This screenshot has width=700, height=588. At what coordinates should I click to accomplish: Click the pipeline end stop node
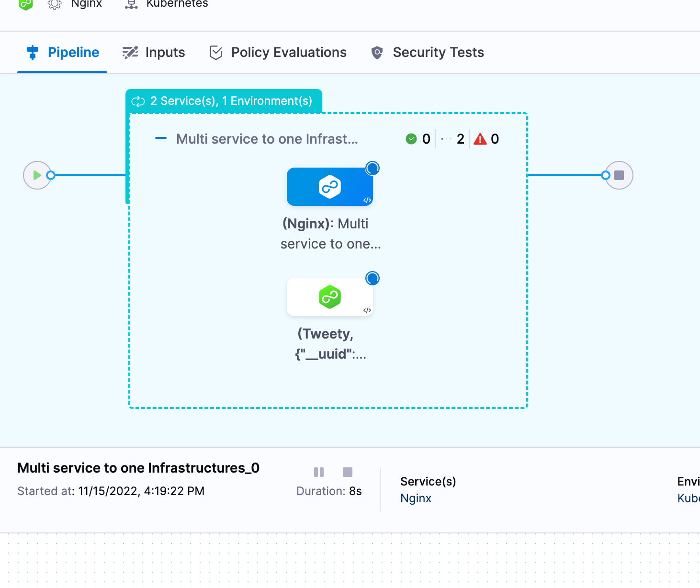[619, 175]
